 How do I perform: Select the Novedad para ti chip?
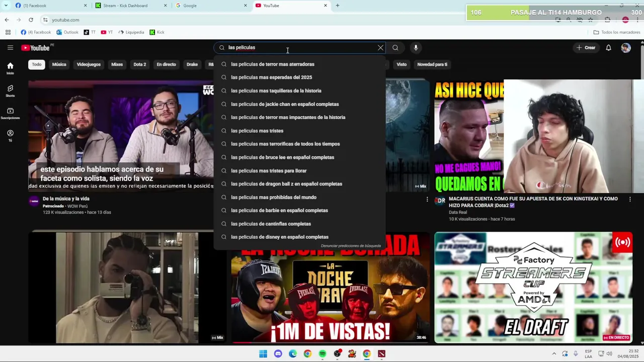[x=432, y=64]
